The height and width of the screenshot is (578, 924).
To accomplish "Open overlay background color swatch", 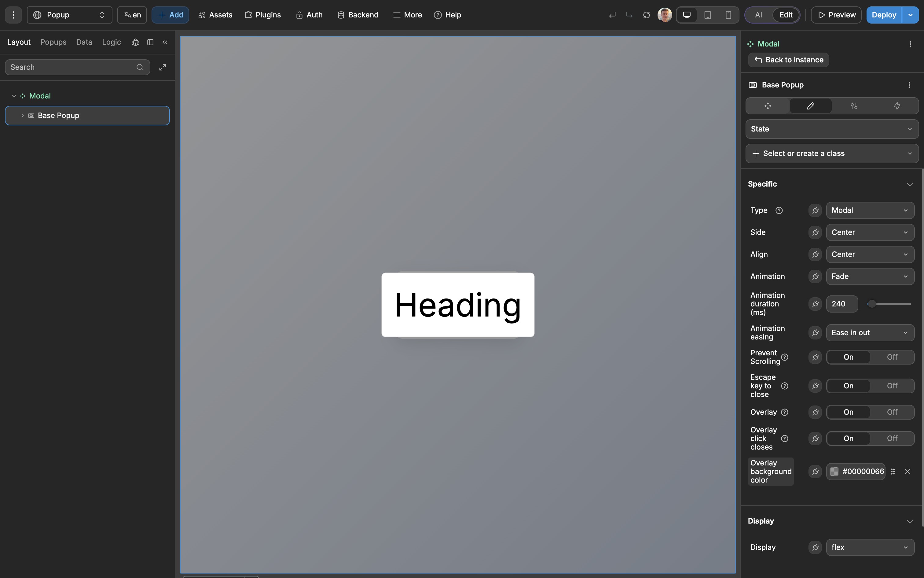I will point(834,471).
